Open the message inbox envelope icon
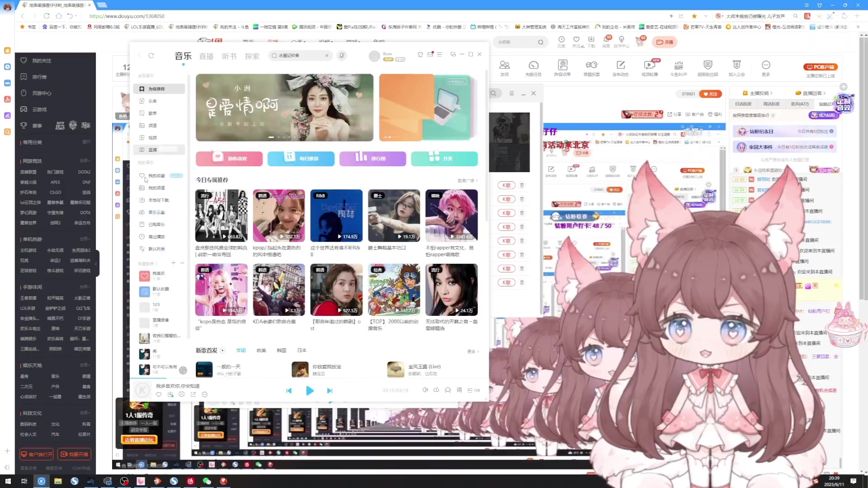The height and width of the screenshot is (488, 868). click(x=430, y=54)
